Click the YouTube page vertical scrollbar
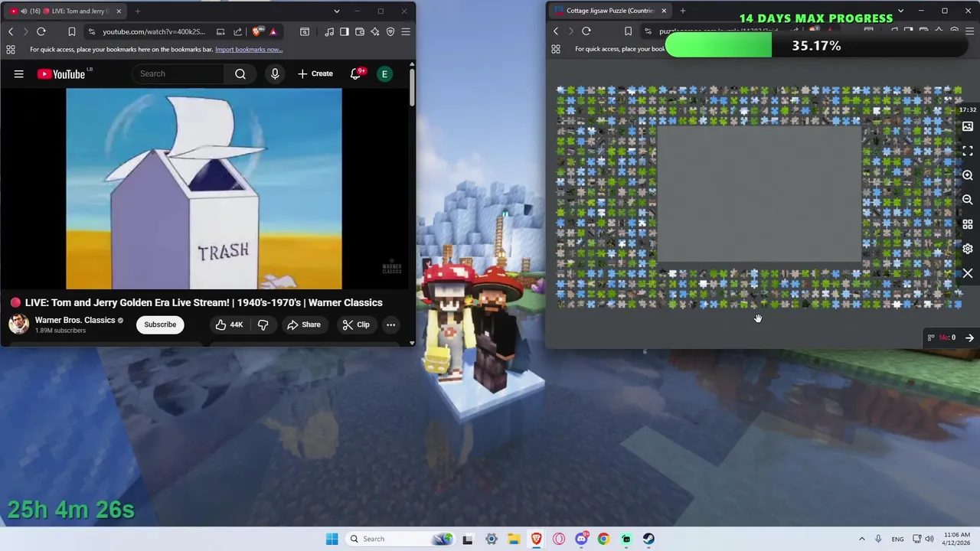980x551 pixels. [x=412, y=88]
